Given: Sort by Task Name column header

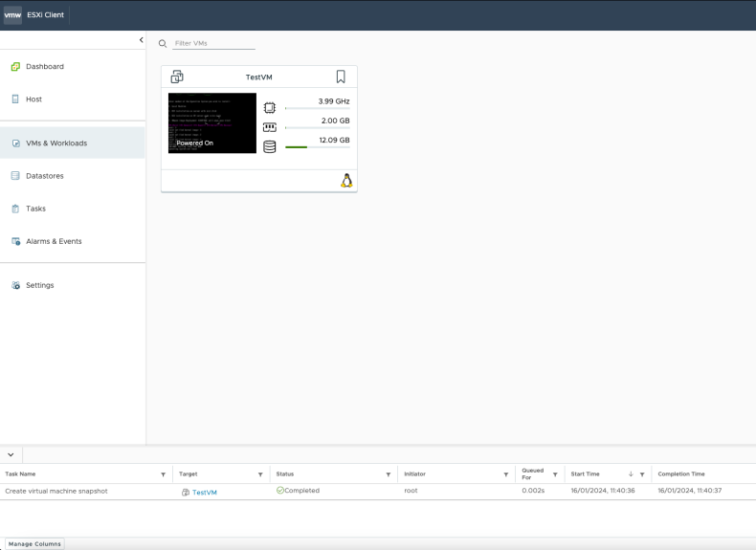Looking at the screenshot, I should (x=20, y=474).
